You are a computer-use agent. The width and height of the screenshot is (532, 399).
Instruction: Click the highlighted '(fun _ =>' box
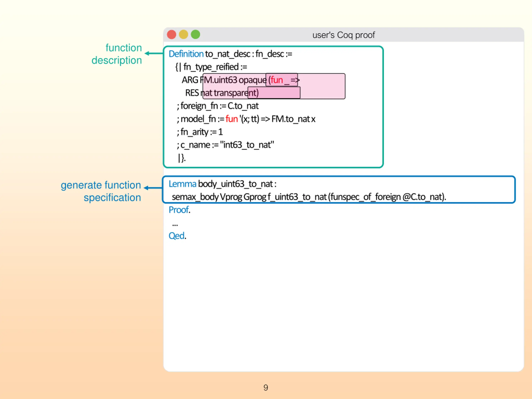[x=282, y=80]
